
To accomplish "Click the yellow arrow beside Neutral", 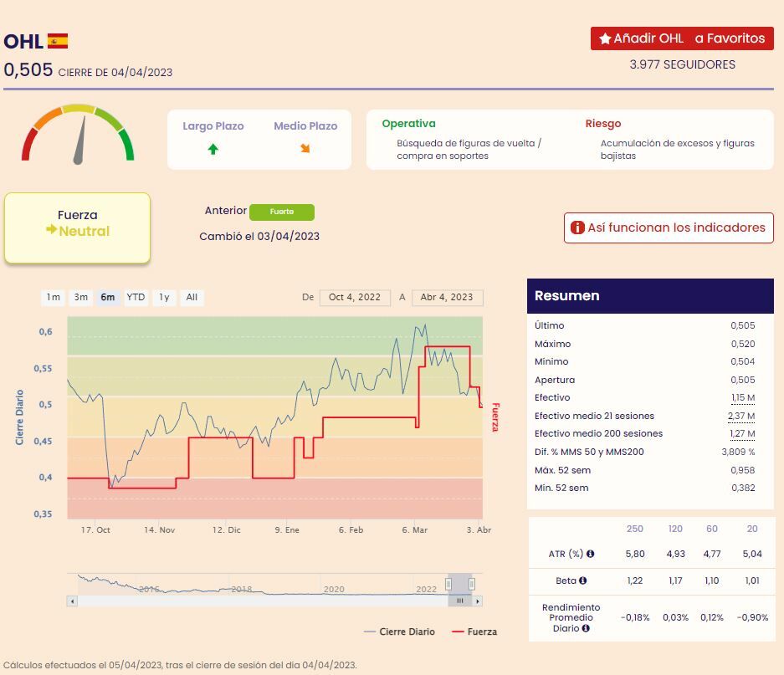I will (51, 229).
